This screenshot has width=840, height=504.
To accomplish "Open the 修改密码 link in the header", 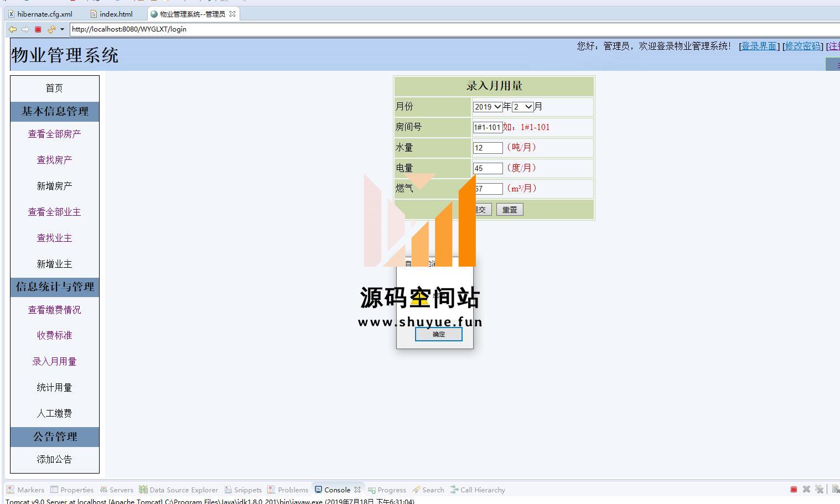I will [802, 46].
